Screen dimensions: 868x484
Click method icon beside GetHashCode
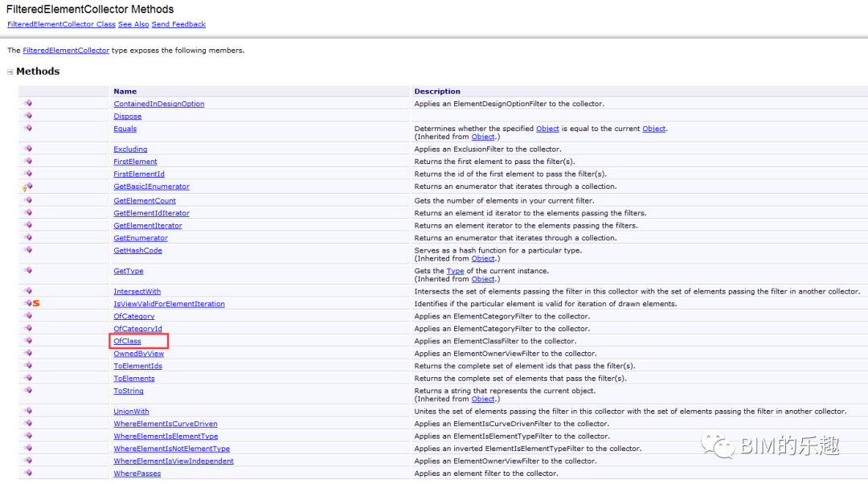click(x=28, y=250)
